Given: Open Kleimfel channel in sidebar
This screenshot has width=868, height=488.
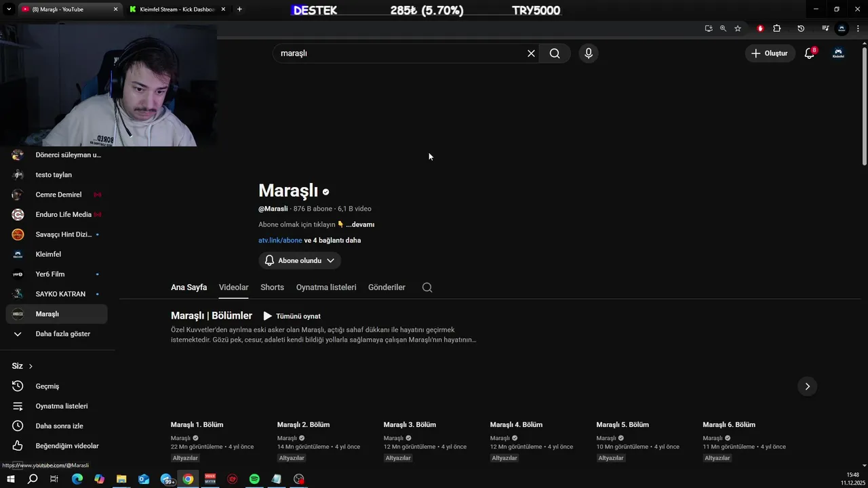Looking at the screenshot, I should [x=57, y=254].
